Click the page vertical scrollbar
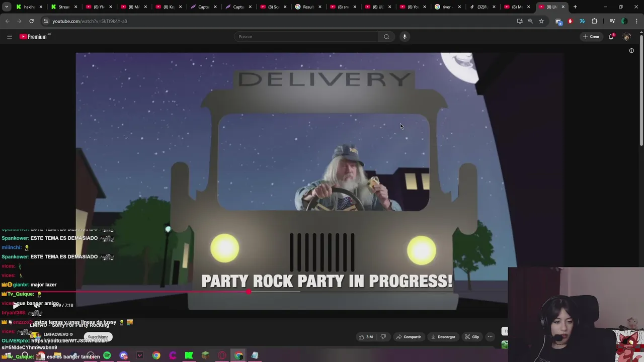 click(641, 90)
